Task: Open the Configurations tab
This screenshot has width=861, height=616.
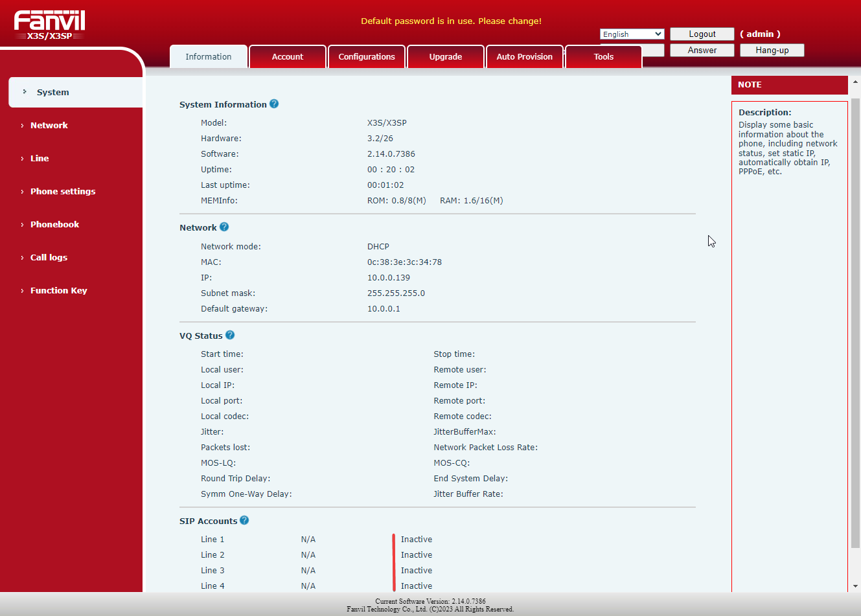Action: (366, 56)
